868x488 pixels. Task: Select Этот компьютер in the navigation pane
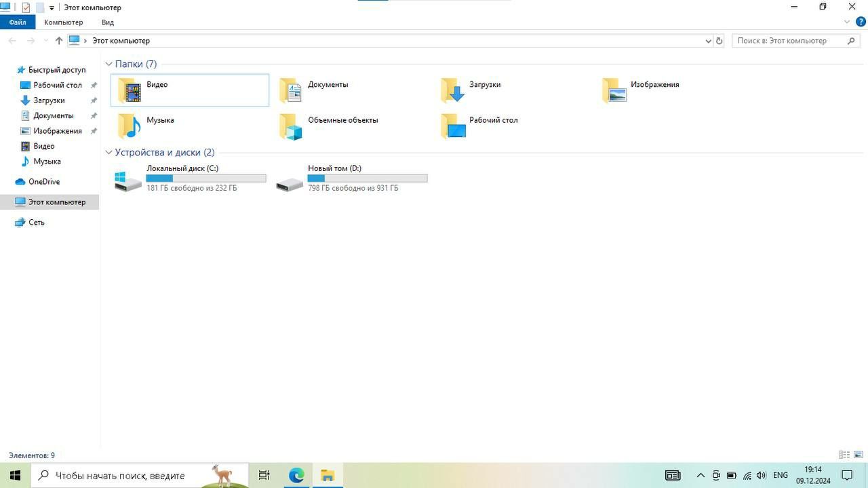pos(50,202)
